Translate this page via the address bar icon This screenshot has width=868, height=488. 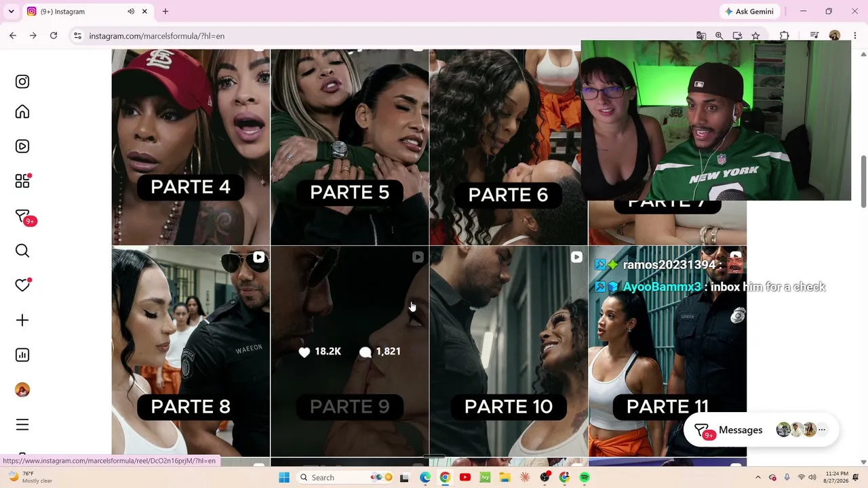(701, 36)
